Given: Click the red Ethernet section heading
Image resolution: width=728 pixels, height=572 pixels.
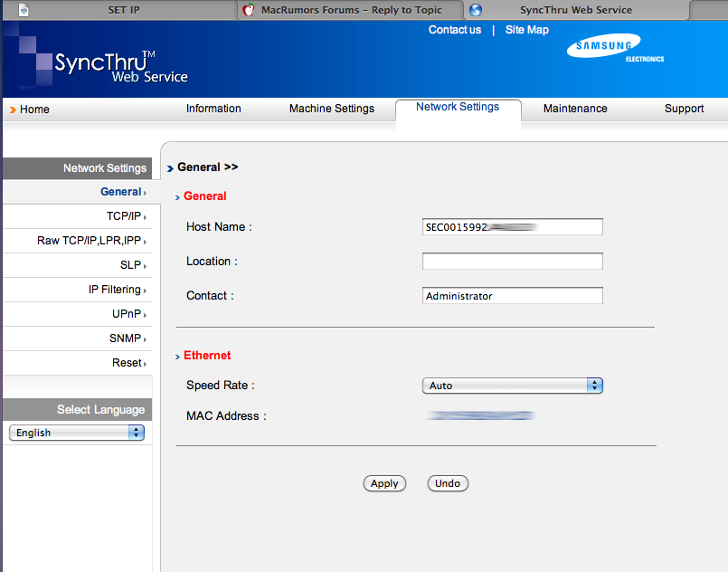Looking at the screenshot, I should tap(207, 356).
